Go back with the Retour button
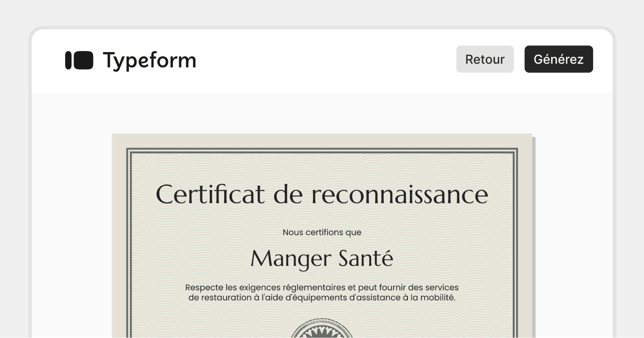The image size is (644, 338). coord(485,59)
